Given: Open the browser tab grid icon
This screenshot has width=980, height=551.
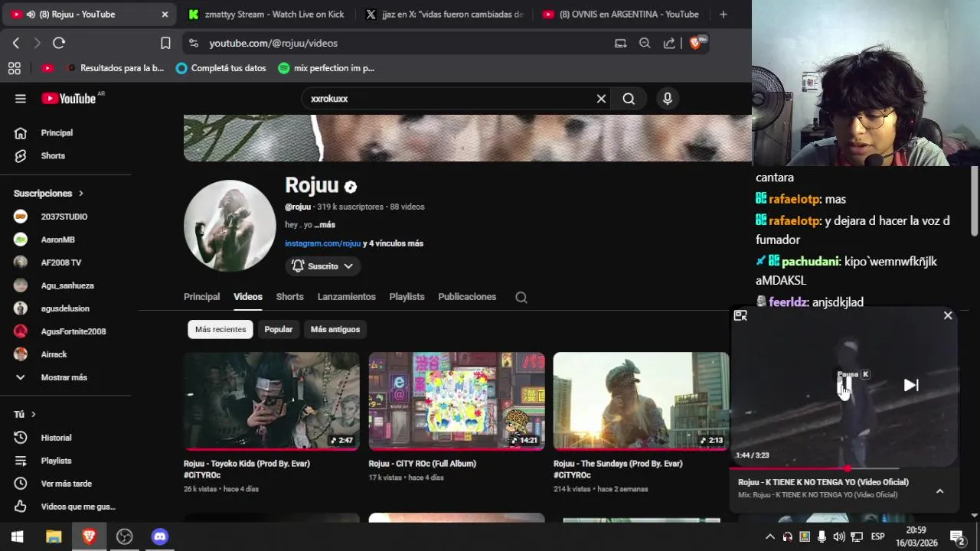Looking at the screenshot, I should pos(15,68).
